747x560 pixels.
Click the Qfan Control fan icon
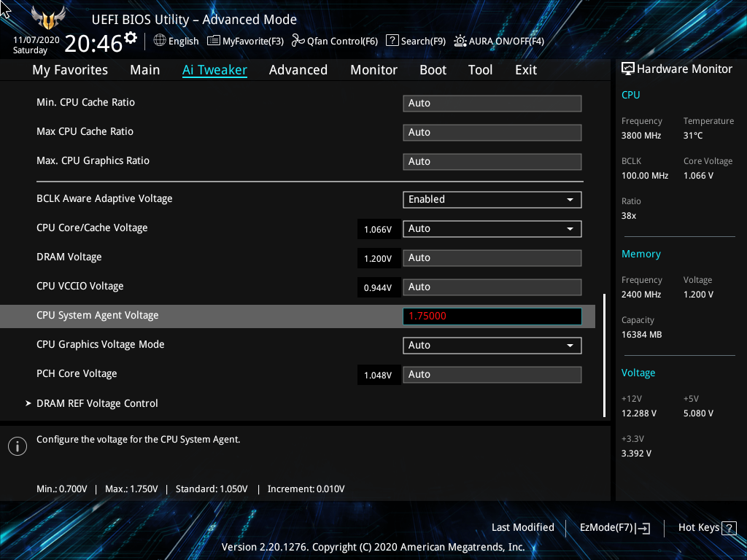(298, 41)
